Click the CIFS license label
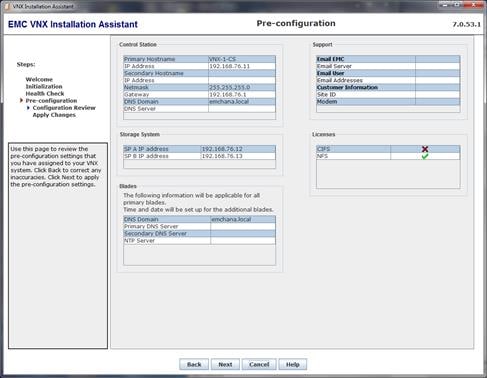Screen dimensions: 487x378 323,149
